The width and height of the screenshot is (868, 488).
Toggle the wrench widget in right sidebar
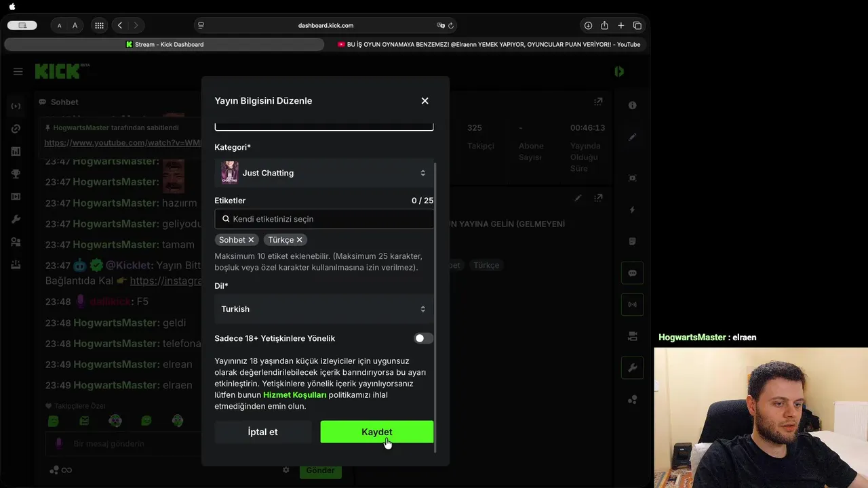[x=632, y=368]
